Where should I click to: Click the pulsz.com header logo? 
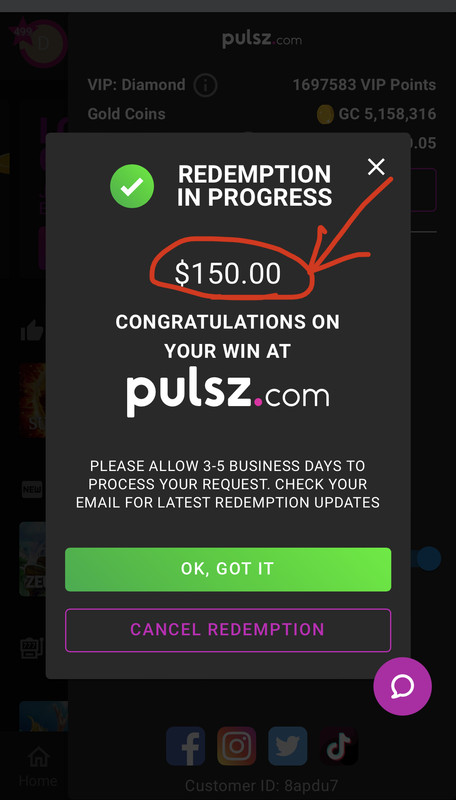262,40
